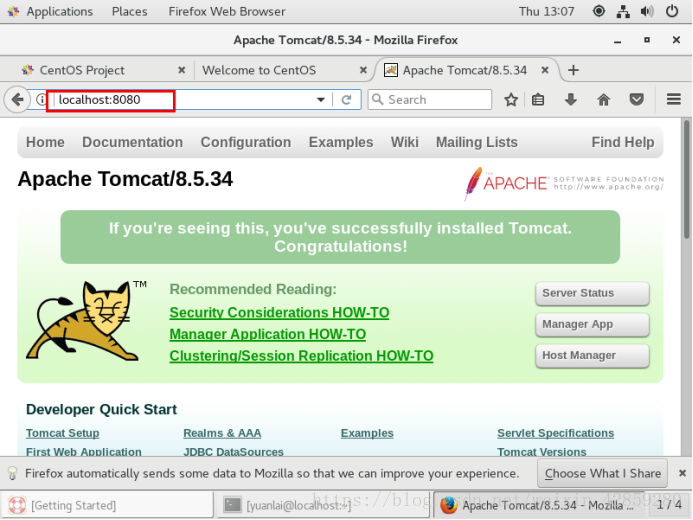Click the Thu 13:07 clock

(x=546, y=11)
